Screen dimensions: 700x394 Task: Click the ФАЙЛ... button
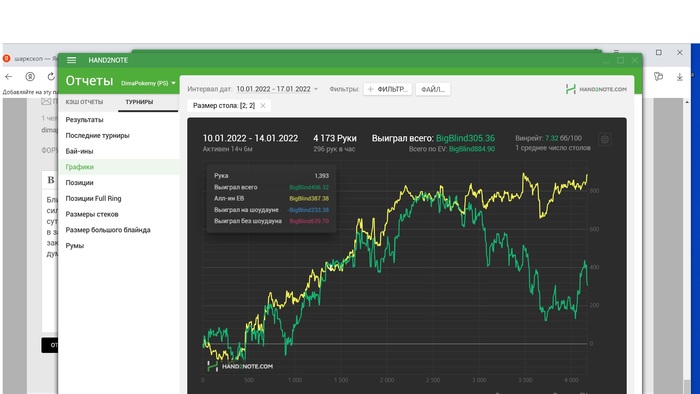433,89
